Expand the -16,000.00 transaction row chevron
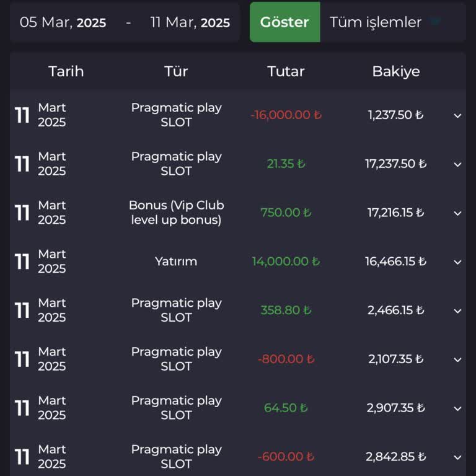The image size is (476, 476). click(457, 115)
